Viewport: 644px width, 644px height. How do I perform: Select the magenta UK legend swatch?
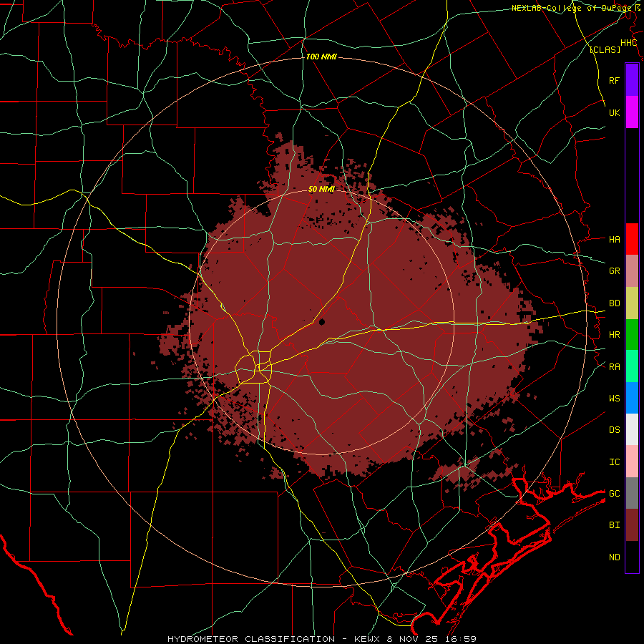click(x=632, y=112)
